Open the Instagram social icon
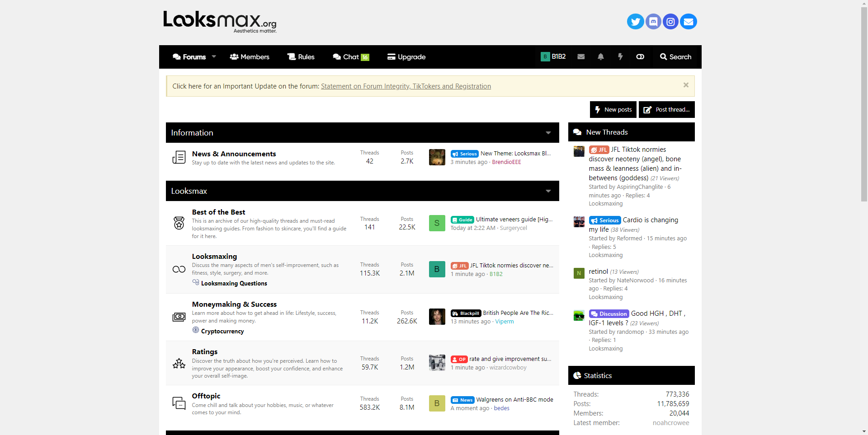The image size is (868, 435). (x=670, y=21)
